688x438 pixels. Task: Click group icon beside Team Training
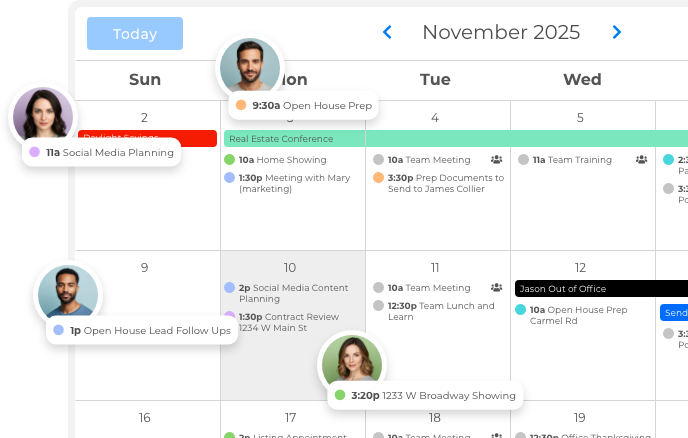(641, 159)
